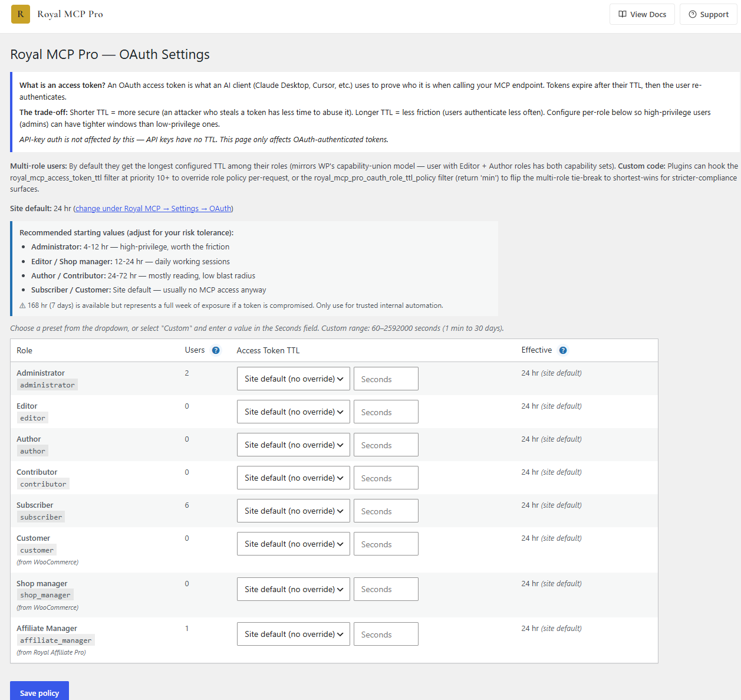Viewport: 741px width, 700px height.
Task: Click the 'editor' role slug
Action: (x=32, y=418)
